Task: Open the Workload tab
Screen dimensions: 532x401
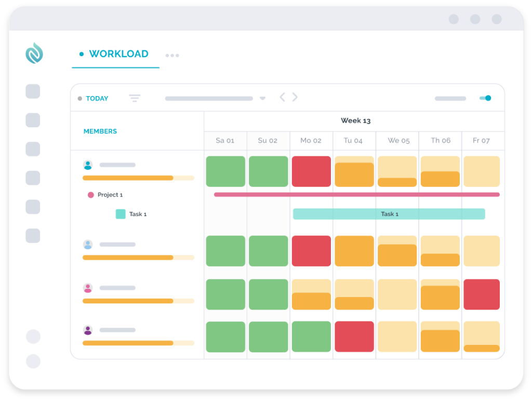Action: pos(115,54)
